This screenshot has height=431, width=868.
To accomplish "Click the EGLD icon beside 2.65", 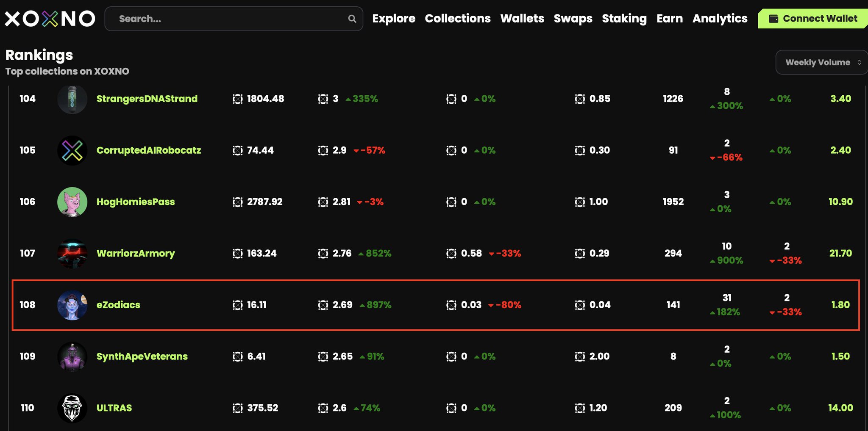I will (323, 356).
